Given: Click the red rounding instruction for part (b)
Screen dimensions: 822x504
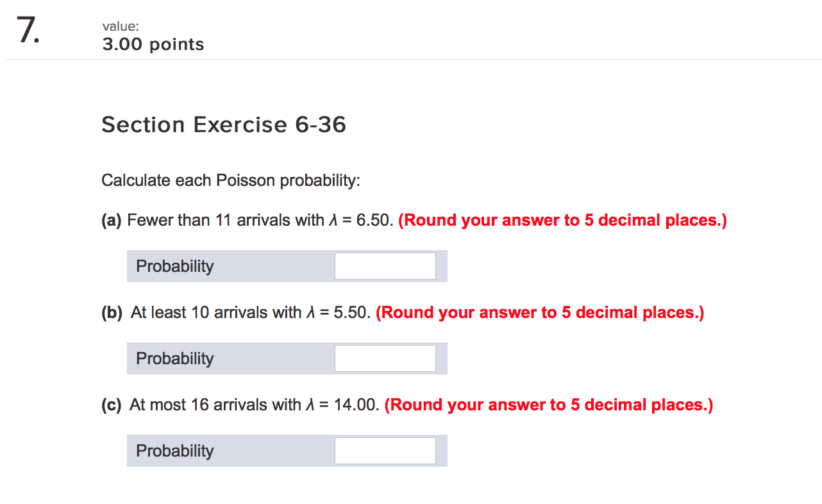Looking at the screenshot, I should [x=540, y=312].
